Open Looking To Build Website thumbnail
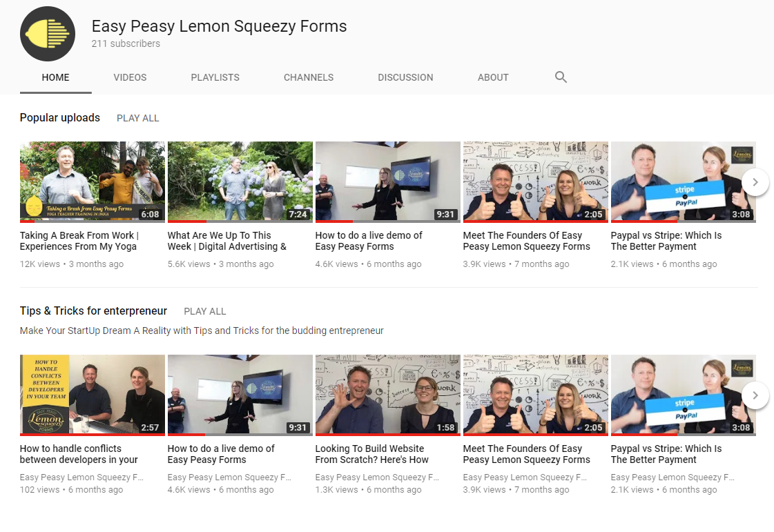Image resolution: width=774 pixels, height=532 pixels. [x=387, y=395]
